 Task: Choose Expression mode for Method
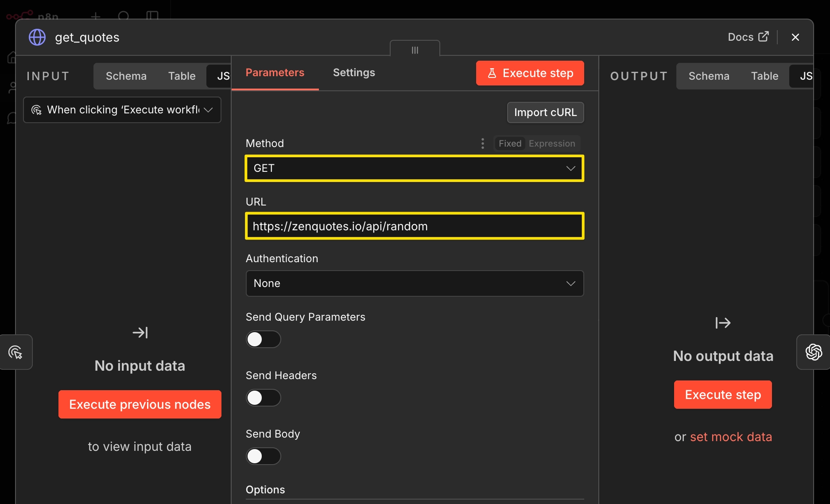[552, 143]
